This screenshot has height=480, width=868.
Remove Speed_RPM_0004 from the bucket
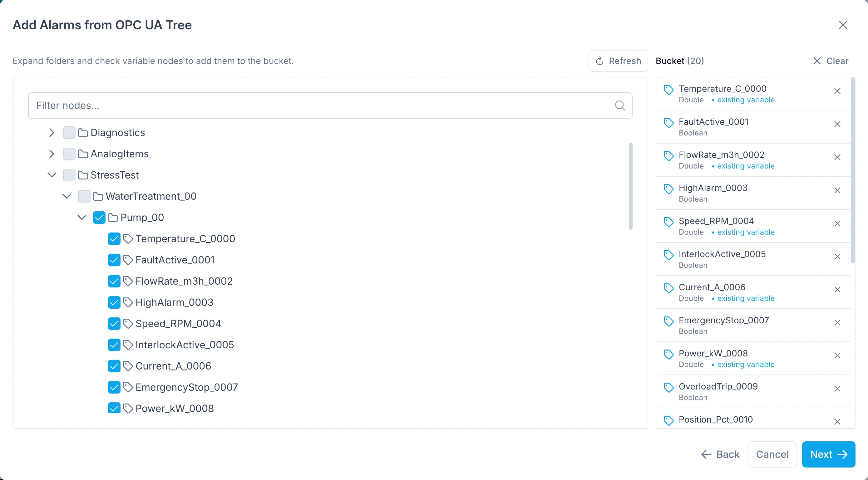coord(837,223)
